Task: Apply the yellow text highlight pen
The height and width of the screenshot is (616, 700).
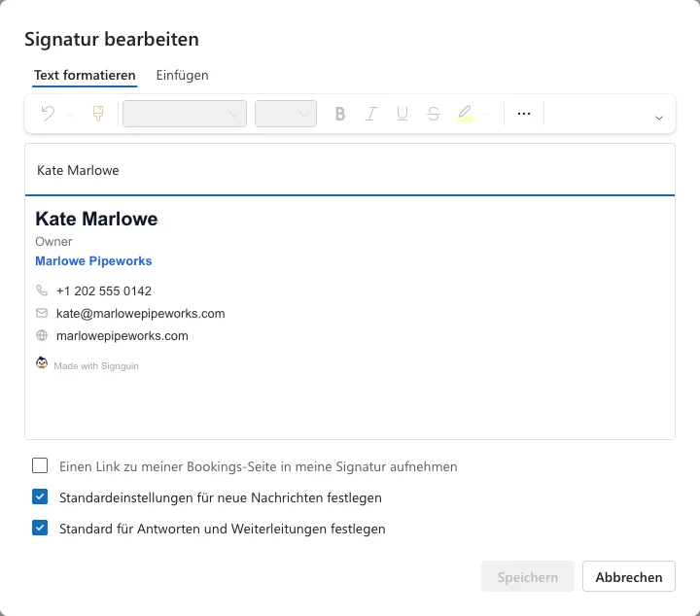Action: tap(465, 114)
